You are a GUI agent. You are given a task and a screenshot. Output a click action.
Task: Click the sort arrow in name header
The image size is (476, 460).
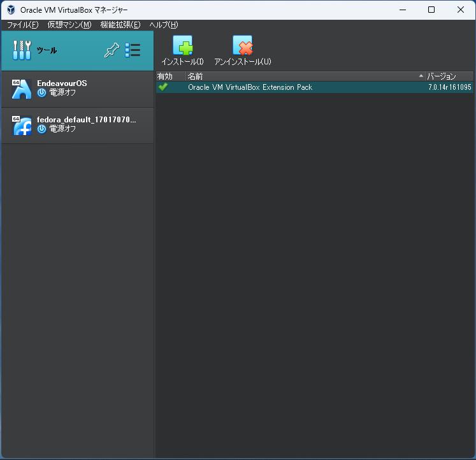(x=421, y=76)
